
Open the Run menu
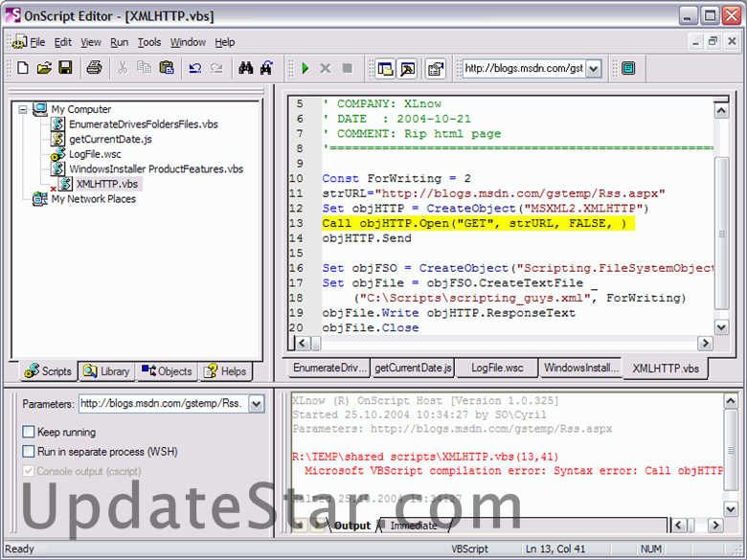click(119, 42)
